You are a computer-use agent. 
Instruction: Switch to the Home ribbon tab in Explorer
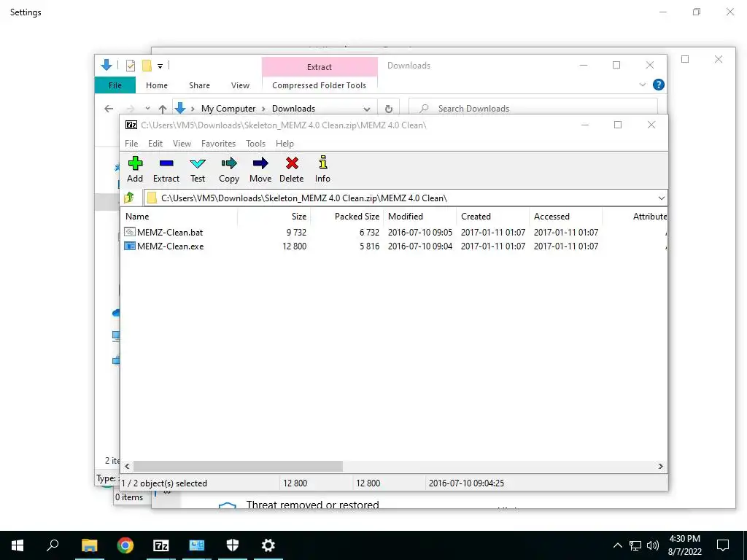coord(157,85)
